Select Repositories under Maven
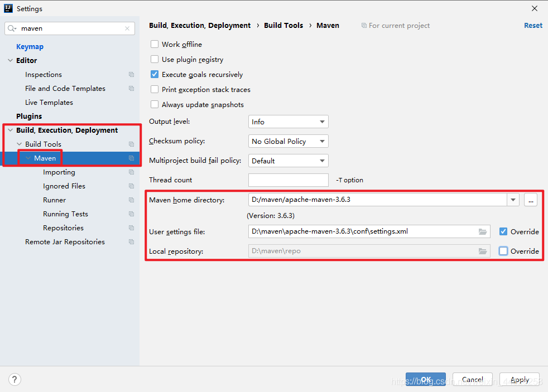Screen dimensions: 548x392 click(x=63, y=228)
